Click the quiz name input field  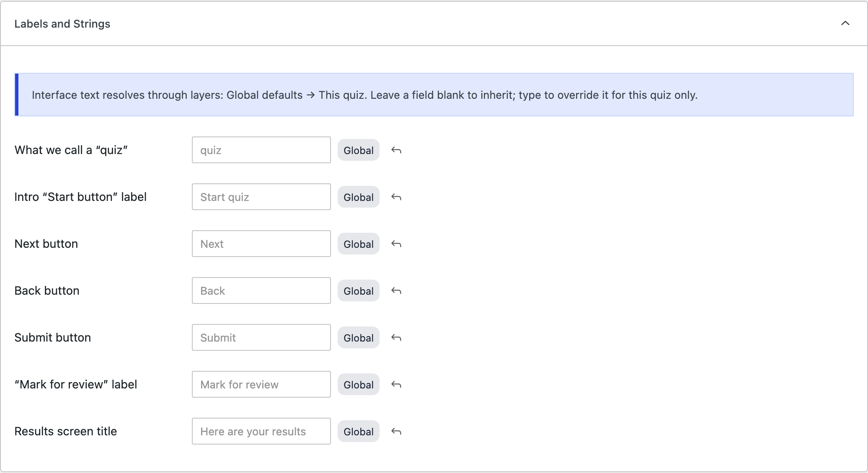261,150
